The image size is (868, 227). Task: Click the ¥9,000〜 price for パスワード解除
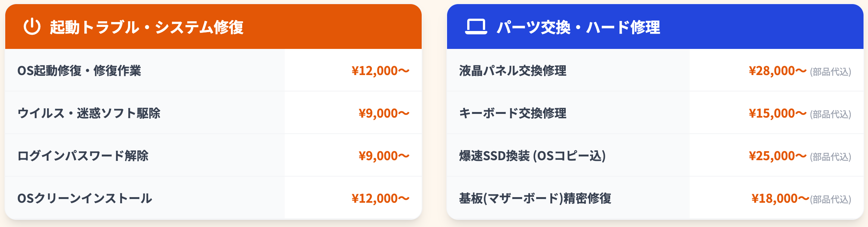[x=384, y=156]
